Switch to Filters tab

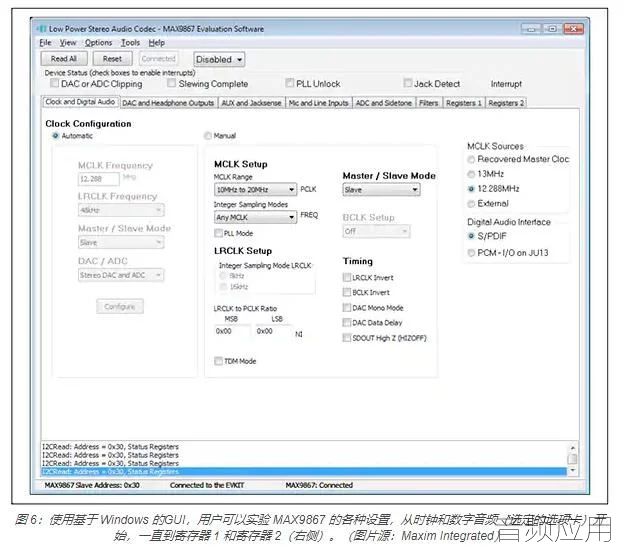(x=429, y=103)
